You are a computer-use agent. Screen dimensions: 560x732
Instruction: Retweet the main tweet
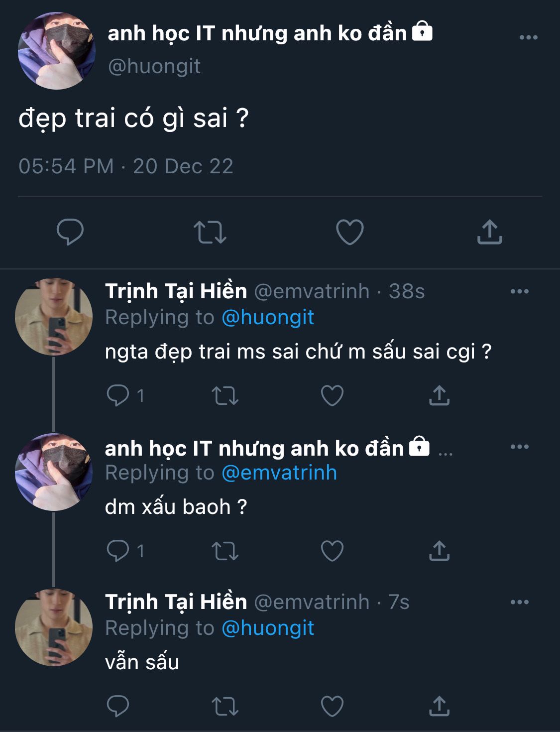click(210, 232)
